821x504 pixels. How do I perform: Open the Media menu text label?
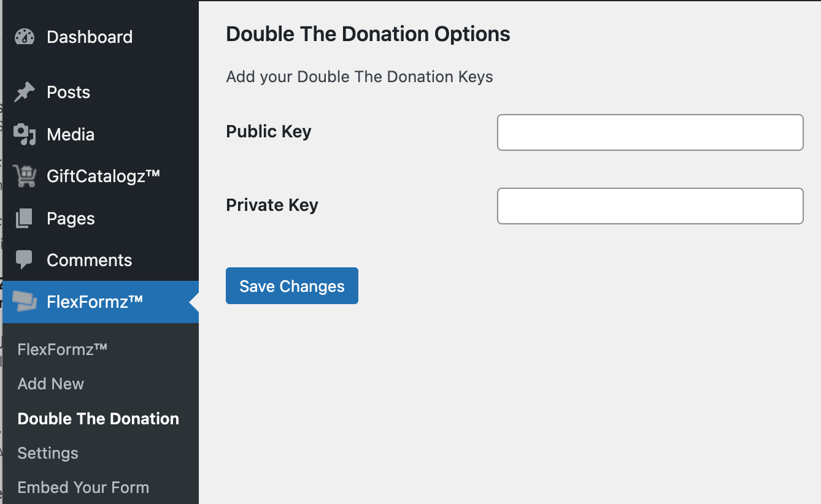coord(71,134)
